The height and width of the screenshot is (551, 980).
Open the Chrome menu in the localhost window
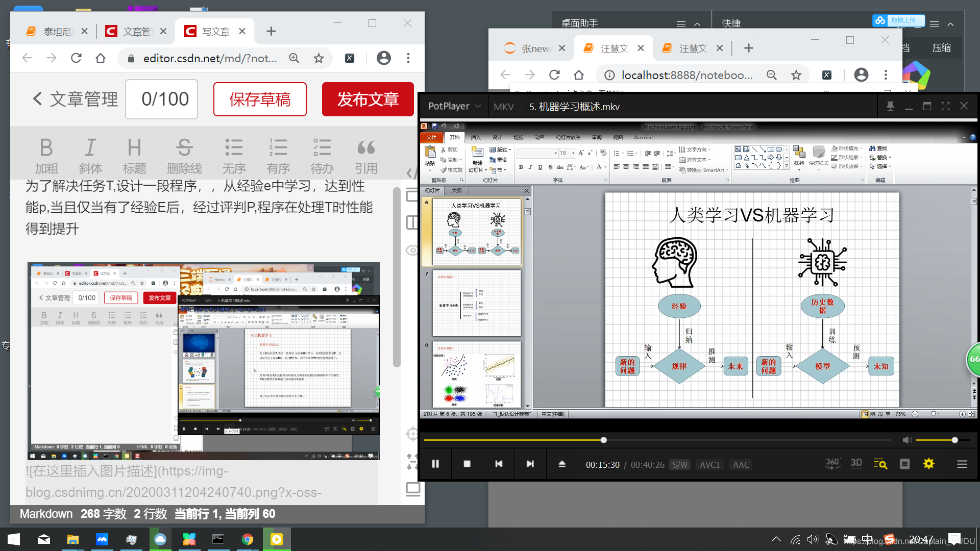pyautogui.click(x=886, y=75)
